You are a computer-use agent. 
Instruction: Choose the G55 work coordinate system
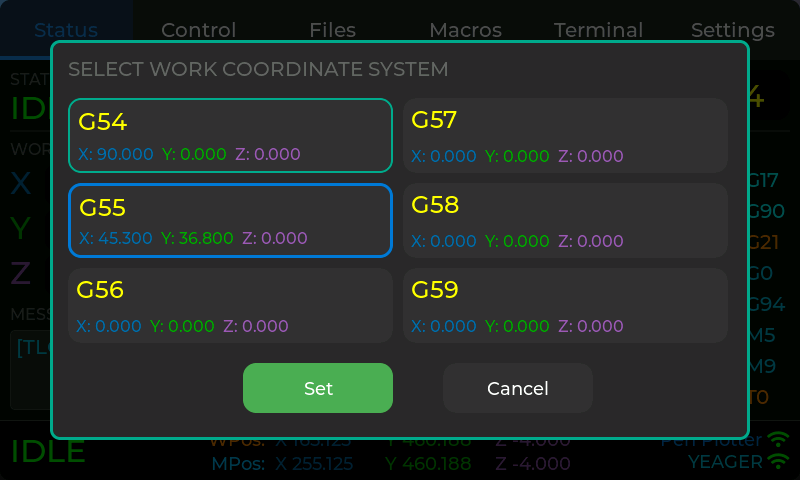coord(230,221)
